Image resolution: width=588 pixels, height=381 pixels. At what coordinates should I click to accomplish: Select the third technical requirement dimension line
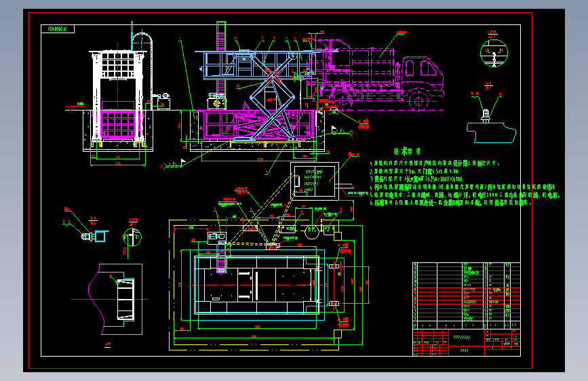pyautogui.click(x=416, y=179)
